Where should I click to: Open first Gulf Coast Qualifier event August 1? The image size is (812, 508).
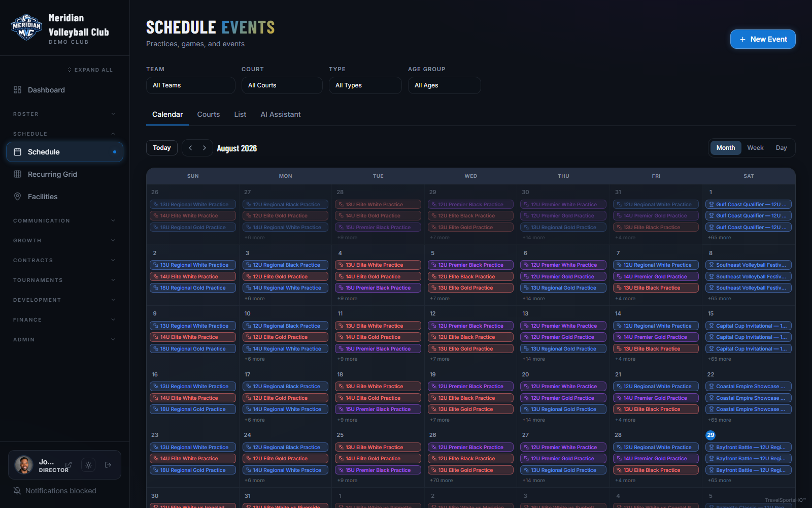pyautogui.click(x=749, y=205)
